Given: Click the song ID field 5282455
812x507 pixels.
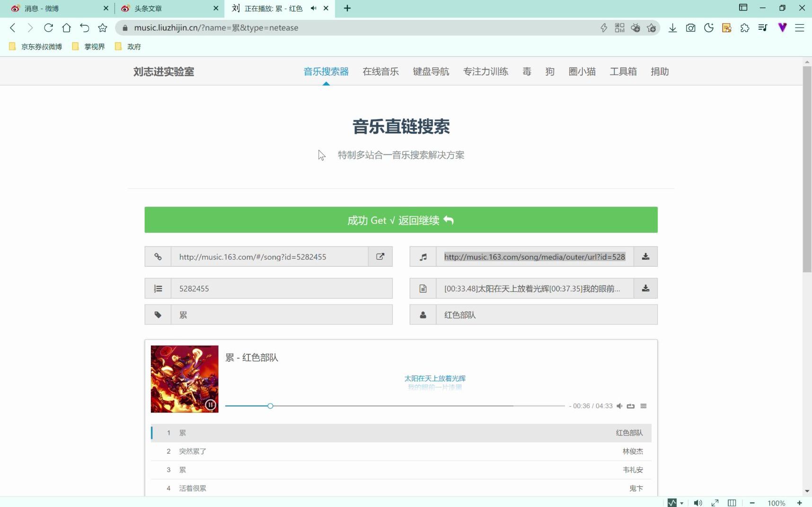Looking at the screenshot, I should (x=282, y=288).
